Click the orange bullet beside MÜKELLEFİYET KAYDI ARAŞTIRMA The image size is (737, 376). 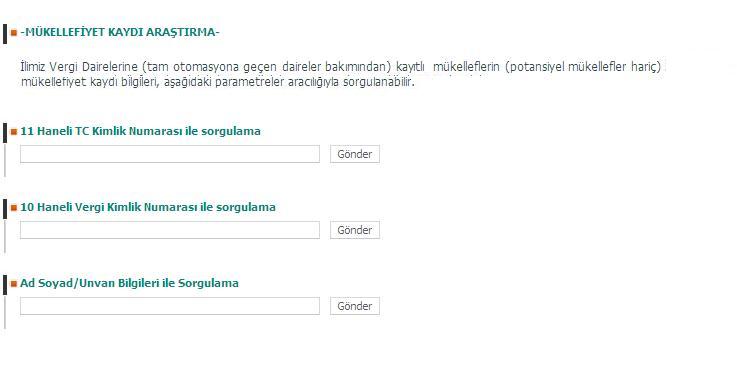coord(14,33)
